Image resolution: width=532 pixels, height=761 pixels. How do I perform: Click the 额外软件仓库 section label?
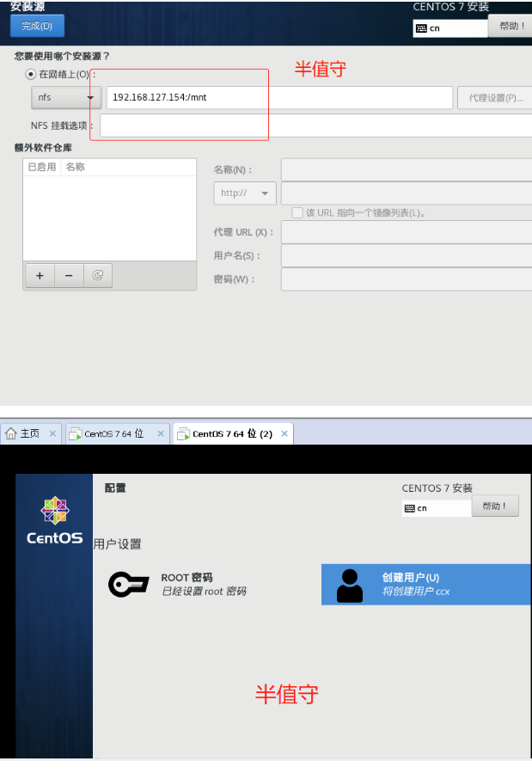coord(43,148)
